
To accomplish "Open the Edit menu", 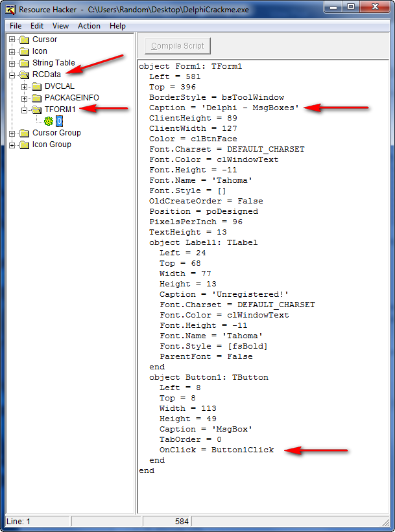I will coord(37,26).
